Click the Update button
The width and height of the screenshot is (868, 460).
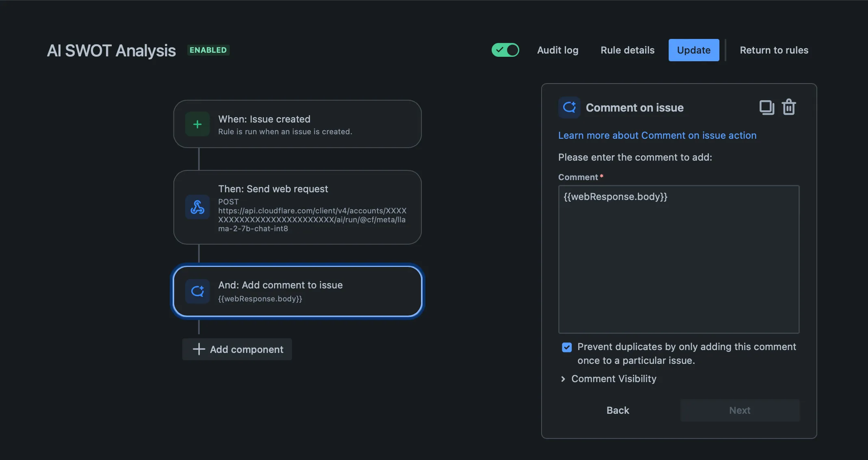pos(693,50)
